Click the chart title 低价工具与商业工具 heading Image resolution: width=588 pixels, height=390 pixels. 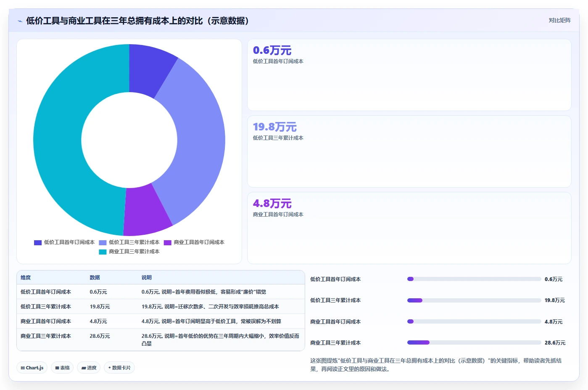point(137,21)
